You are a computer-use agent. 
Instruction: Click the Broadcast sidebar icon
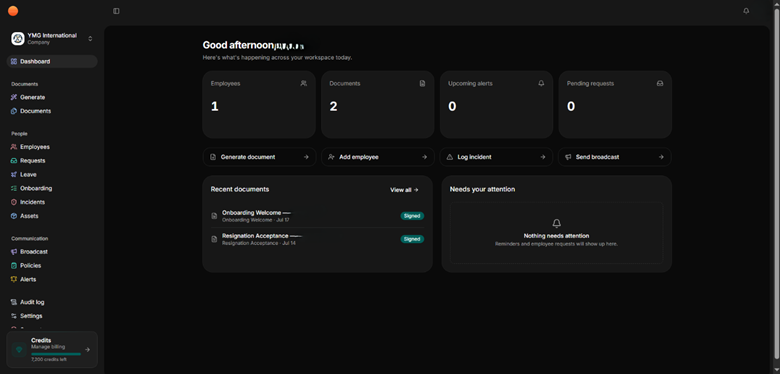[x=14, y=252]
